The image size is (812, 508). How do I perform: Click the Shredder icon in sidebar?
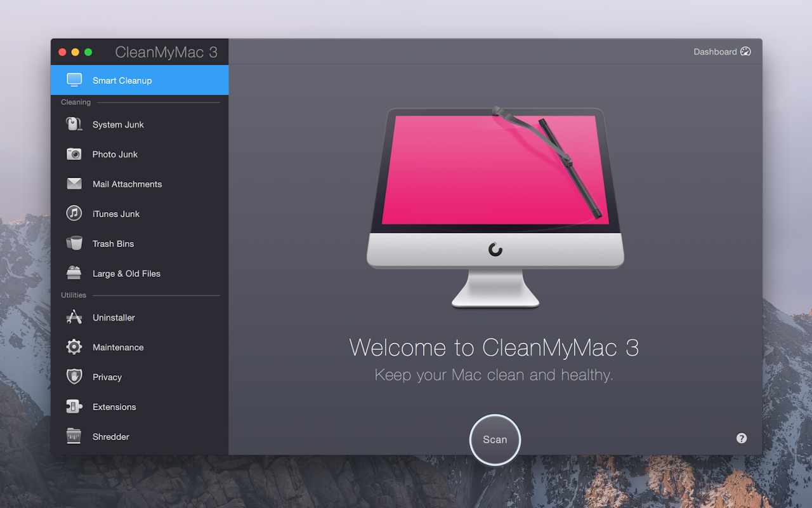(x=74, y=437)
